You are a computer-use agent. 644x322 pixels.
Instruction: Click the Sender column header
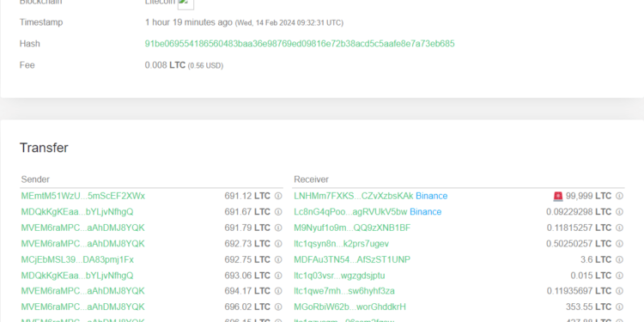click(x=35, y=179)
